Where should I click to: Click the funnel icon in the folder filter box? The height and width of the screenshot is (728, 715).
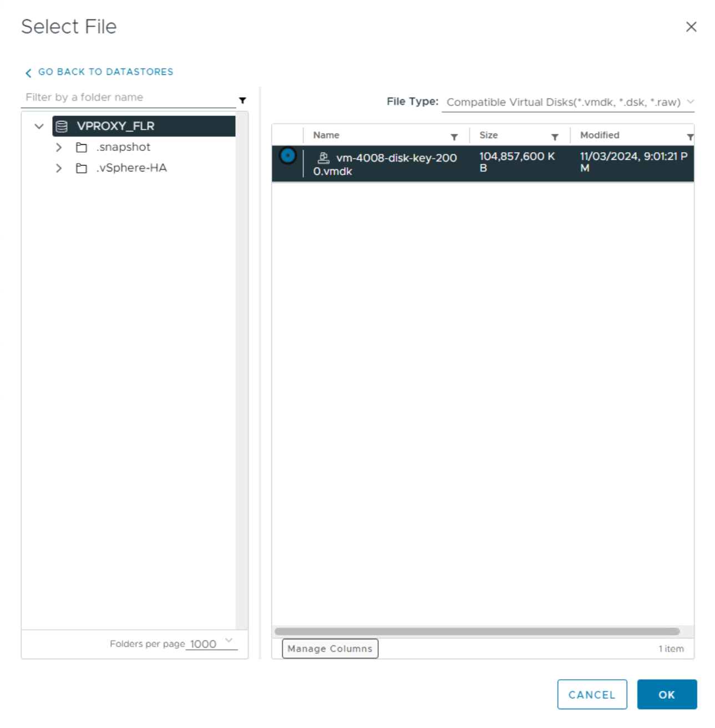point(242,100)
